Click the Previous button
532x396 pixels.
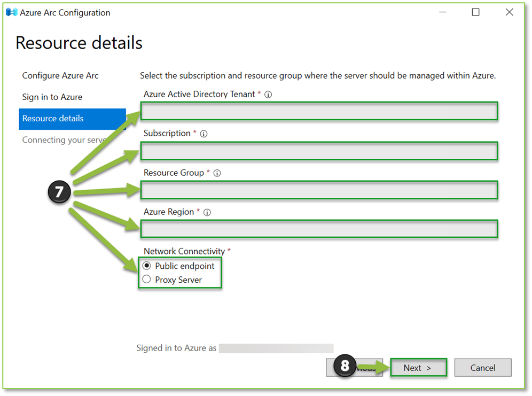point(354,368)
